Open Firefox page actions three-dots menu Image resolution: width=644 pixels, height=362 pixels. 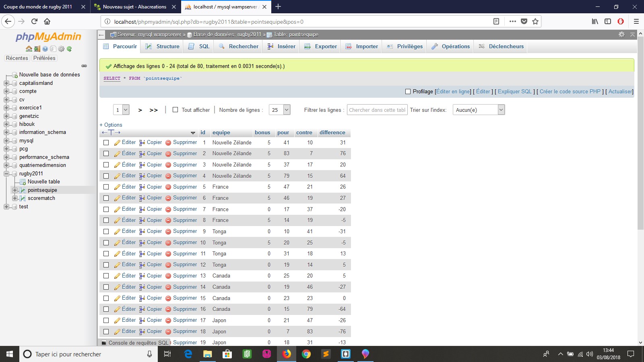[x=512, y=21]
